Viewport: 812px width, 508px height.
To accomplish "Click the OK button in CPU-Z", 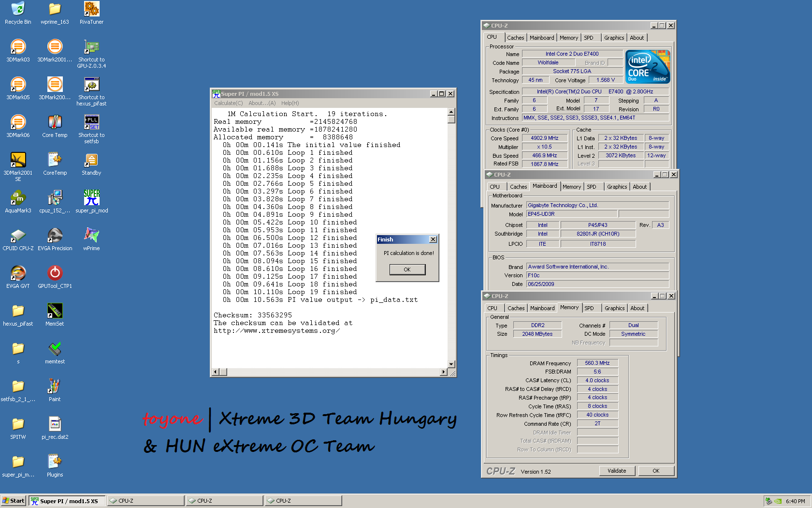I will click(656, 471).
